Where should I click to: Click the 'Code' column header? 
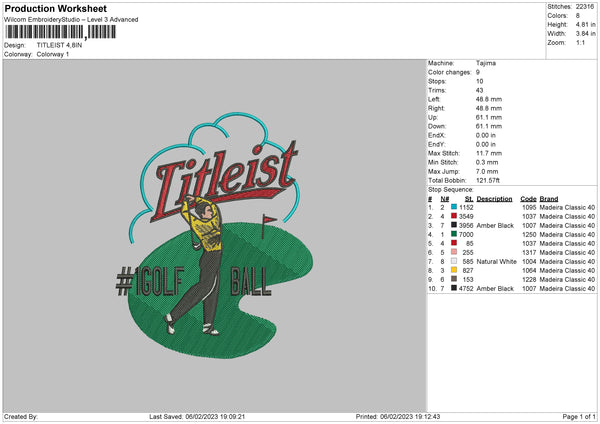pos(528,199)
